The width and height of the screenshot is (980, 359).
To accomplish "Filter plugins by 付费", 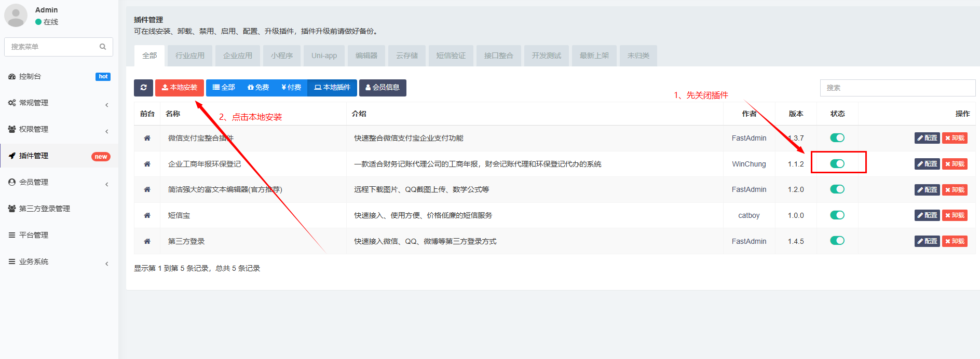I will click(291, 88).
